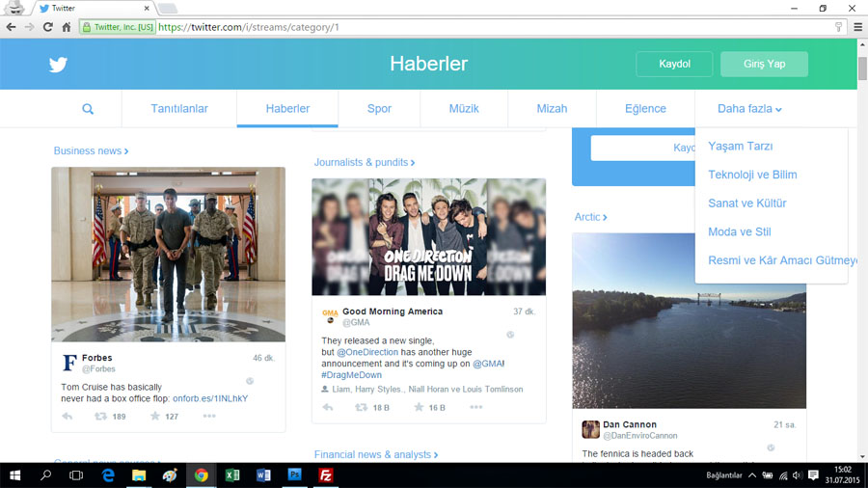Open Photoshop from the taskbar
This screenshot has width=868, height=488.
coord(294,475)
